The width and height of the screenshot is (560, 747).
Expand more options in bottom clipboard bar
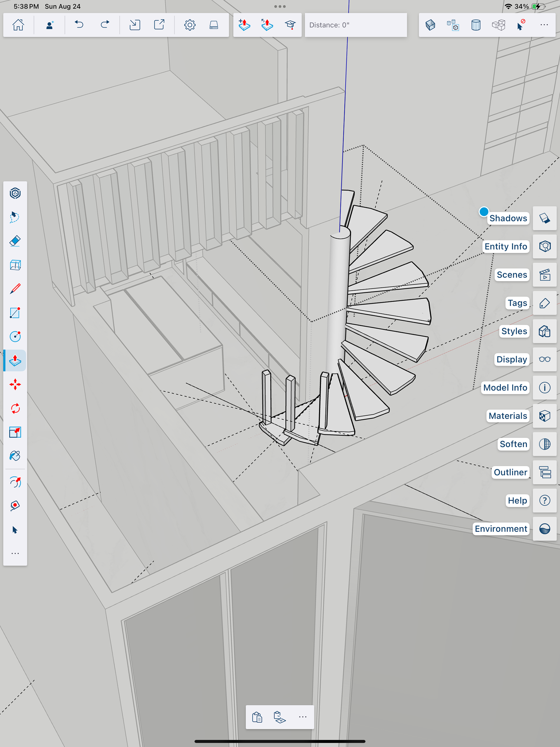(x=302, y=717)
